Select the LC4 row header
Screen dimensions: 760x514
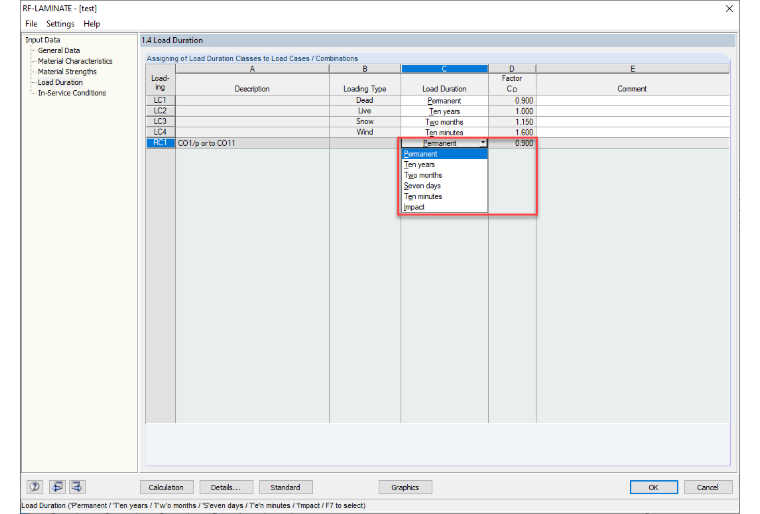pyautogui.click(x=160, y=132)
